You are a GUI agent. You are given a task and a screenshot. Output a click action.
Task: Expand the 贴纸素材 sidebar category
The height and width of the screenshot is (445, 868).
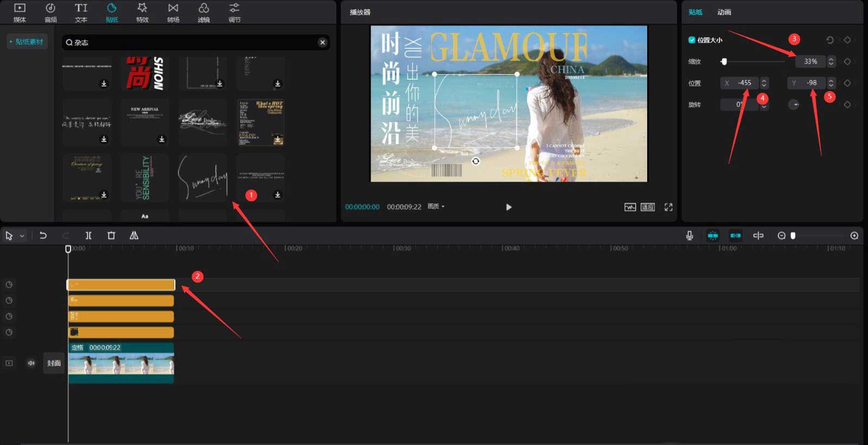click(27, 42)
